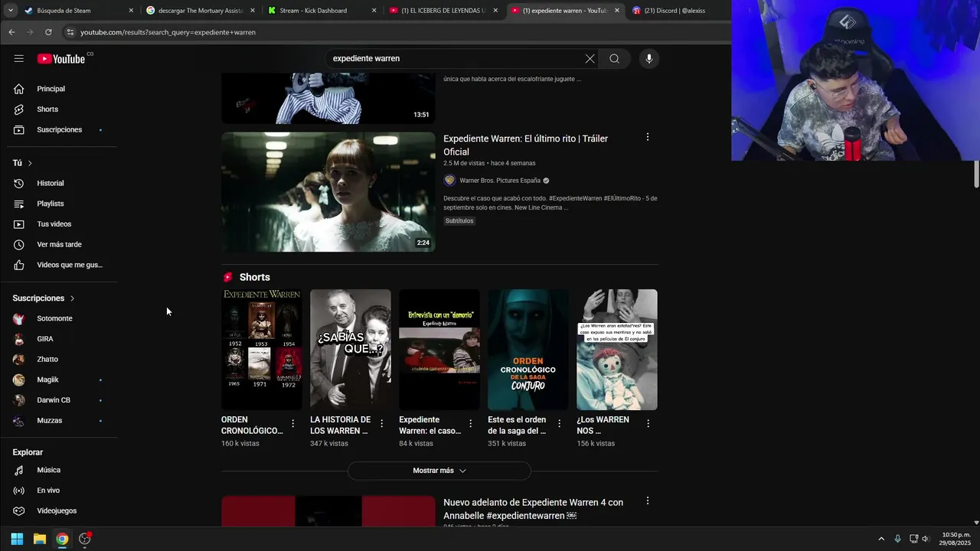Start voice search with microphone icon
Screen dimensions: 980x551
[648, 59]
